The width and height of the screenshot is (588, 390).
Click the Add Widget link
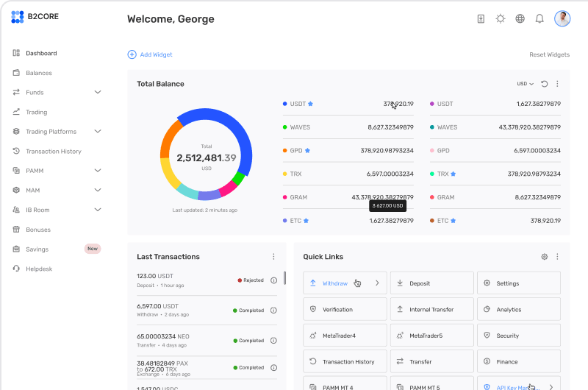[150, 54]
